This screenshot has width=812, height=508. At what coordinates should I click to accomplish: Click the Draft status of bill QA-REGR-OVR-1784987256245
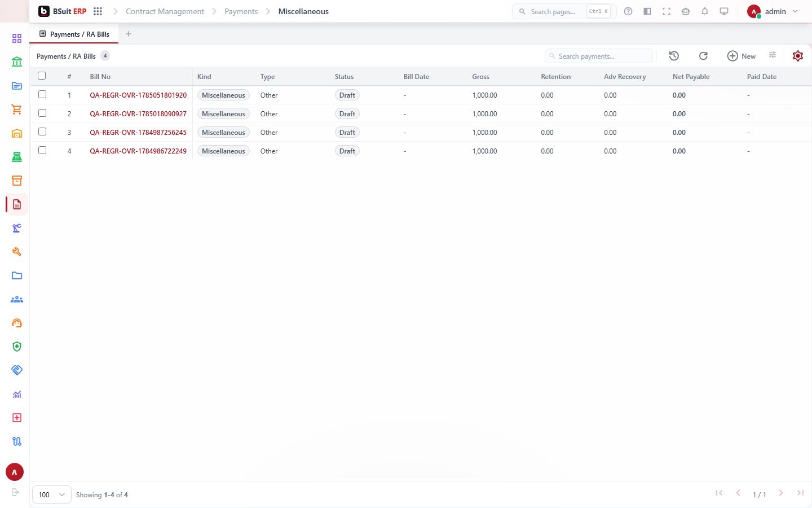(x=347, y=133)
